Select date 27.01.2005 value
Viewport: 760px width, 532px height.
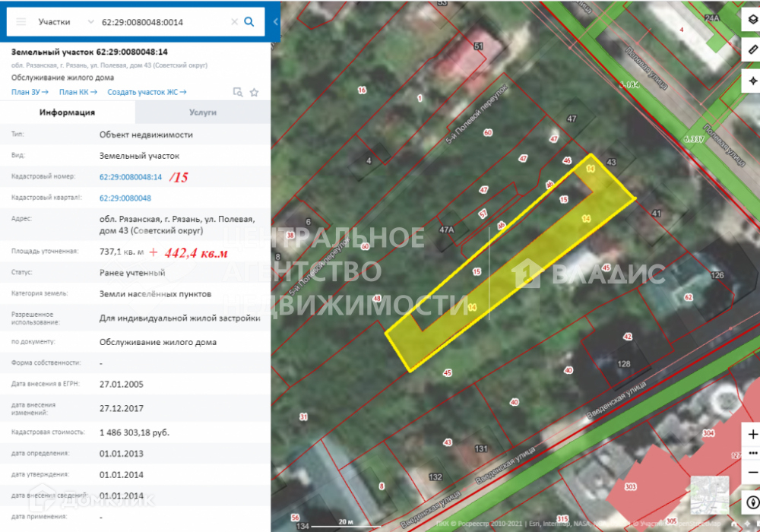point(121,385)
